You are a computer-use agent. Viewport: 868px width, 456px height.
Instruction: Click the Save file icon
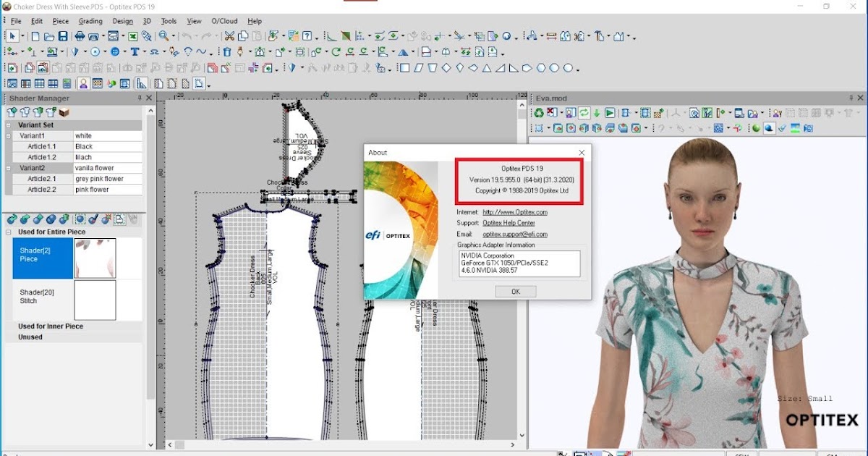coord(62,36)
